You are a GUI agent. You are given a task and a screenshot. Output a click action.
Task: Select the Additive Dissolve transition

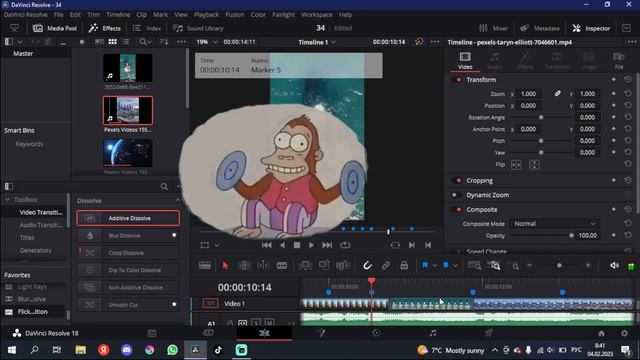point(128,218)
